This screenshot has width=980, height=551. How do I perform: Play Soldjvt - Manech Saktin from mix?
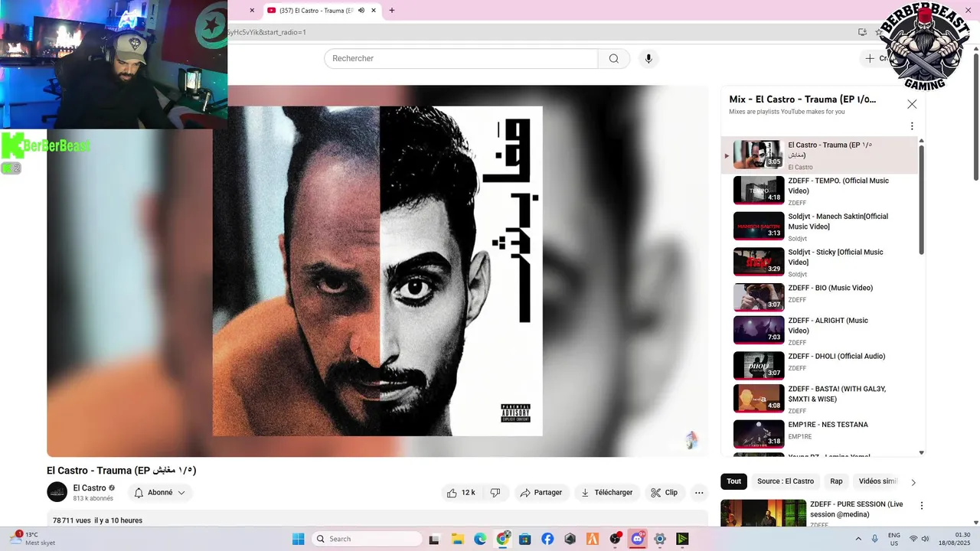[821, 227]
